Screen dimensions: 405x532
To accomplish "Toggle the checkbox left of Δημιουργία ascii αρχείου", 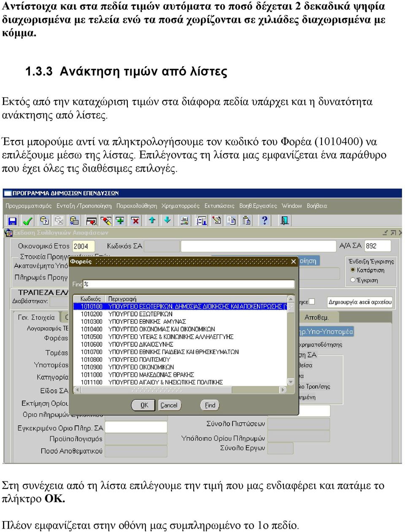I will click(312, 301).
